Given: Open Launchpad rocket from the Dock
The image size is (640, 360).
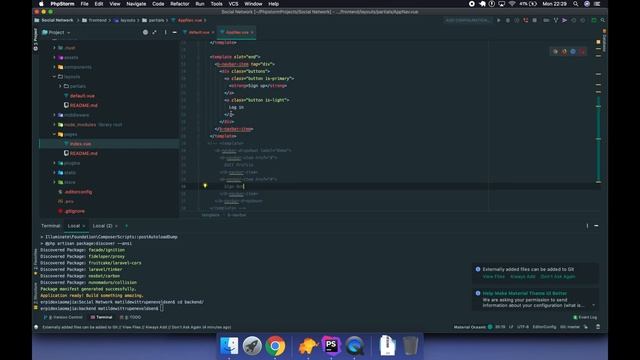Looking at the screenshot, I should (x=252, y=346).
